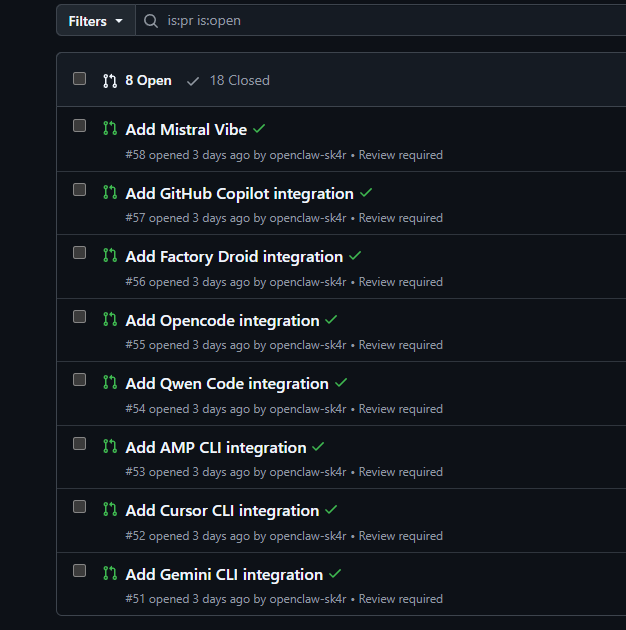Click author openclaw-sk4r on PR #54
The height and width of the screenshot is (630, 626).
308,409
